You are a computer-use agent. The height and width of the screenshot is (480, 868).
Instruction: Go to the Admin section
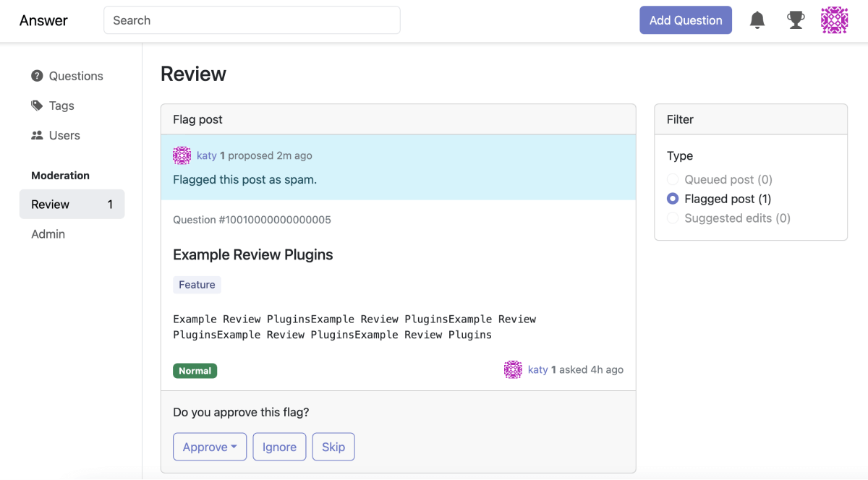[x=48, y=234]
